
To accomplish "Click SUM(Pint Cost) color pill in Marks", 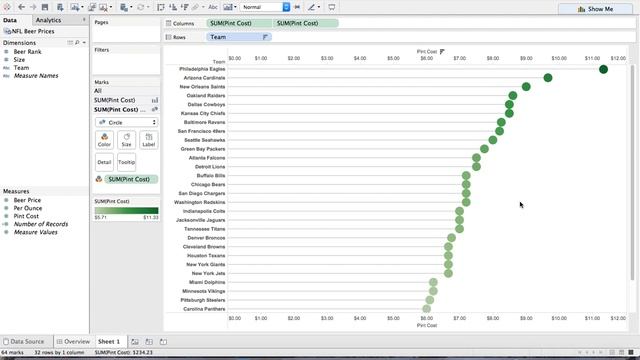I will click(131, 179).
